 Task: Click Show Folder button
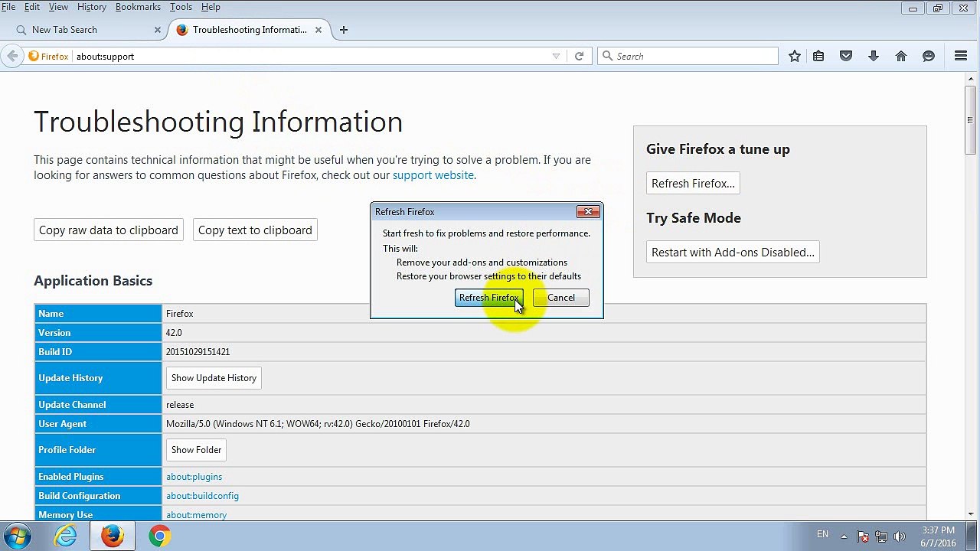196,450
